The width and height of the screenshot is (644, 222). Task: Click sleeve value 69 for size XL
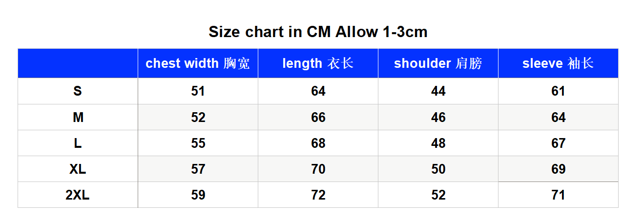coord(558,169)
